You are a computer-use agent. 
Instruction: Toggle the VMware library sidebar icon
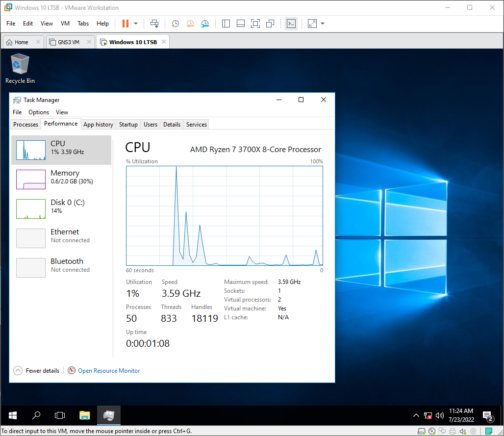pos(226,24)
